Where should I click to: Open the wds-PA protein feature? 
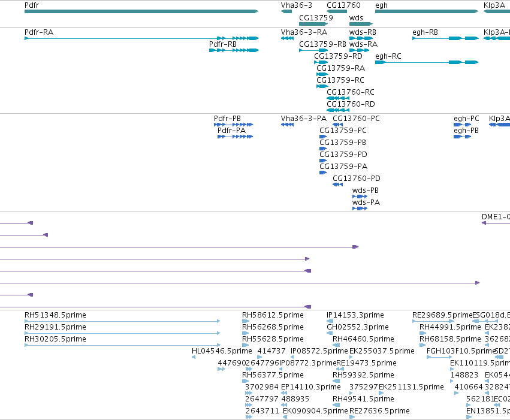pos(360,209)
